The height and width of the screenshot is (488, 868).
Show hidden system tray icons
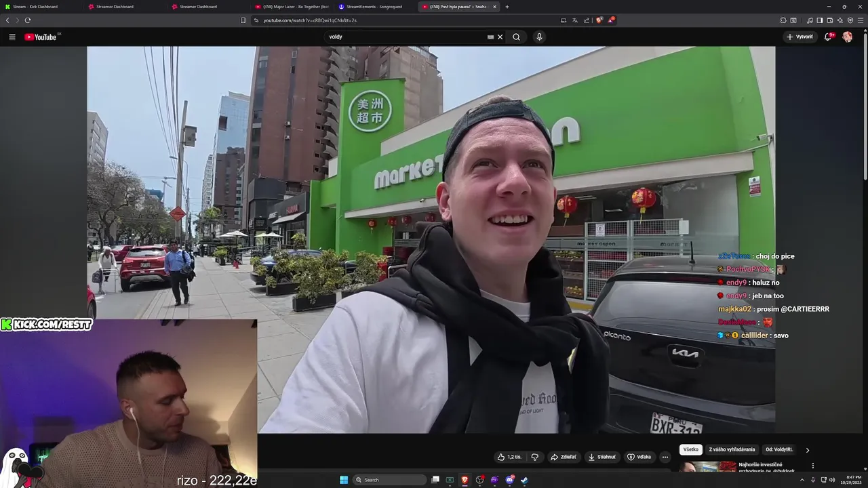coord(802,480)
